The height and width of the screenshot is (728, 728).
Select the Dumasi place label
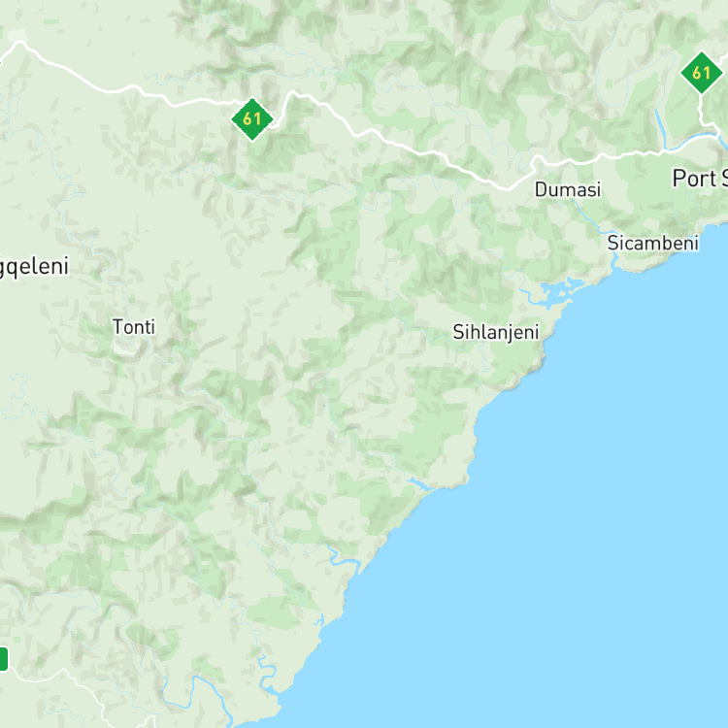tap(568, 189)
